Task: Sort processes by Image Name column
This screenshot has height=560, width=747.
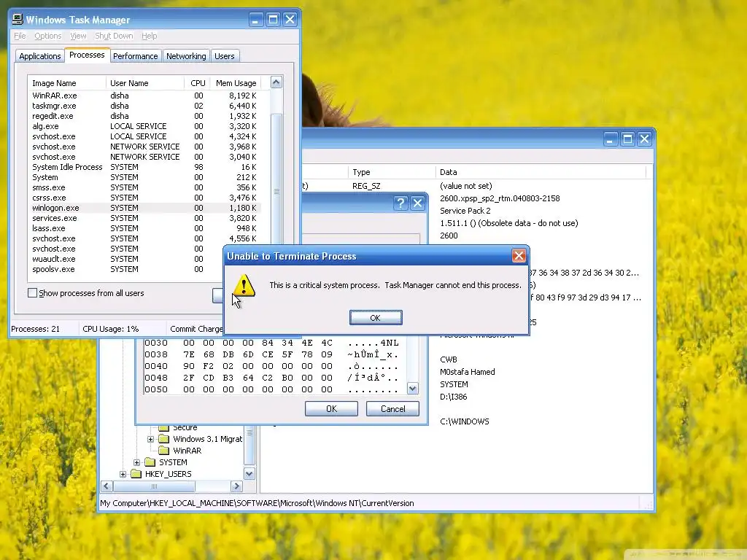Action: point(66,83)
